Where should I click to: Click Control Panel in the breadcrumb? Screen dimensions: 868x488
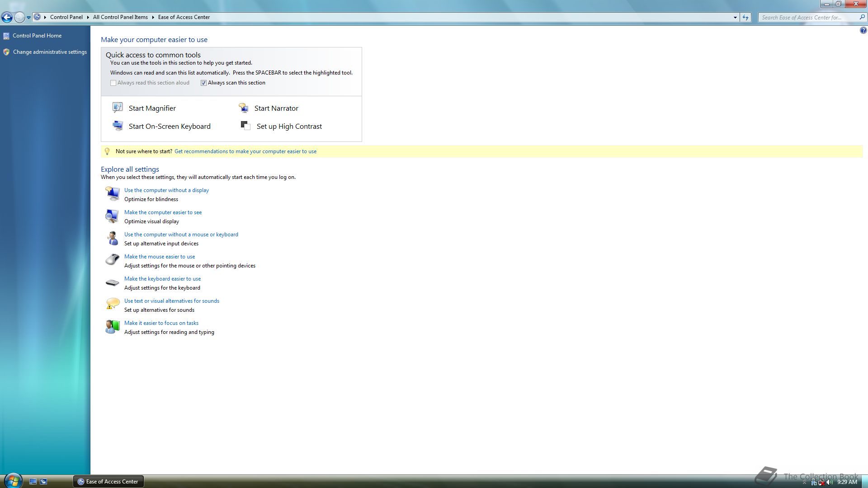[66, 17]
